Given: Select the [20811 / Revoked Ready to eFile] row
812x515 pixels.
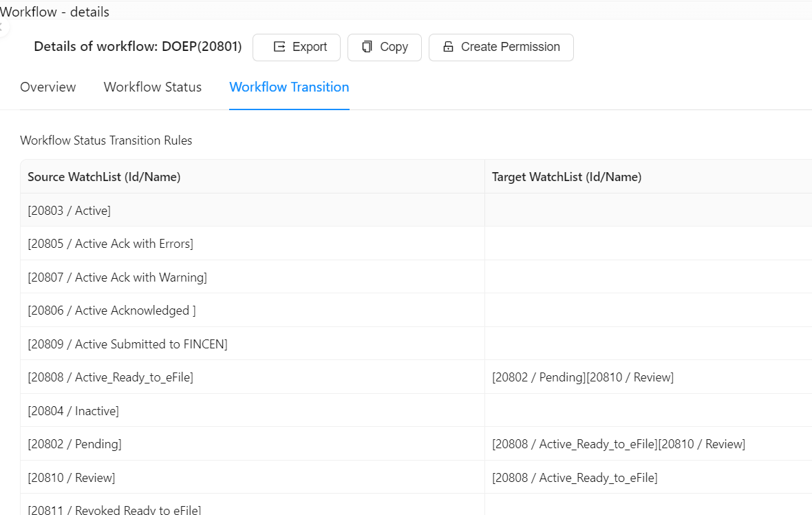Looking at the screenshot, I should 416,505.
